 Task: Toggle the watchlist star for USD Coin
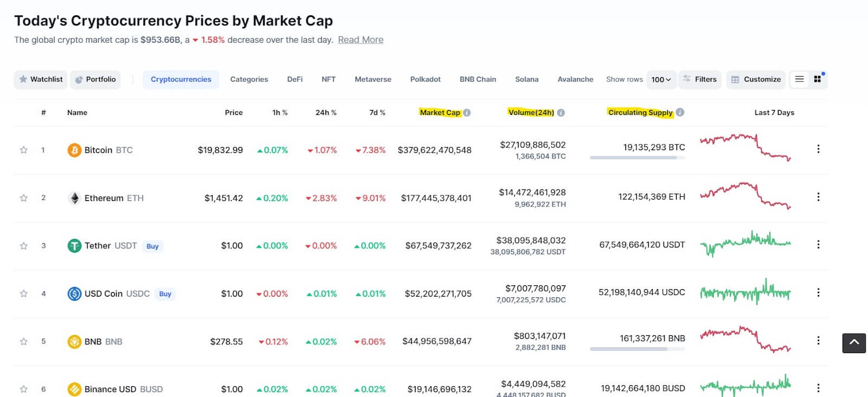[x=23, y=294]
